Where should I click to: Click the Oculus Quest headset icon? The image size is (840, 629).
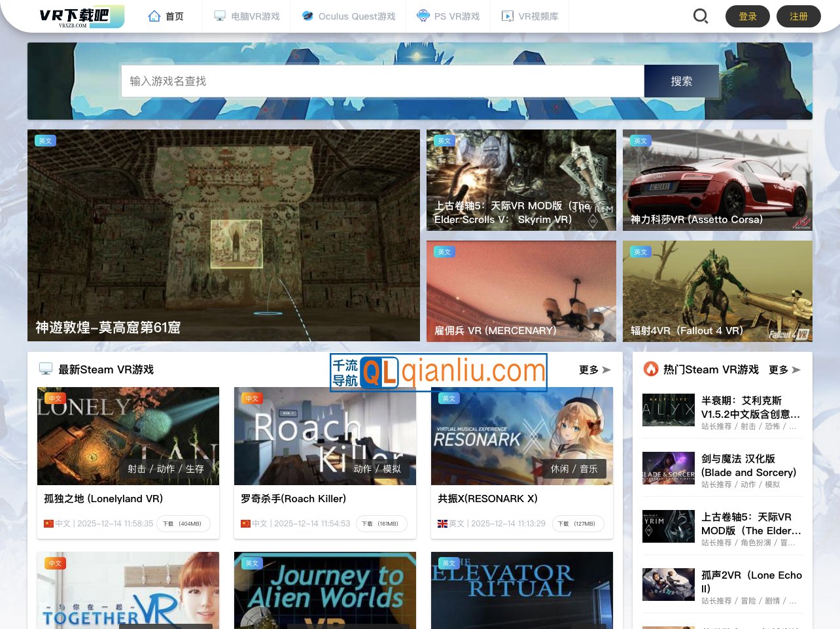point(307,16)
